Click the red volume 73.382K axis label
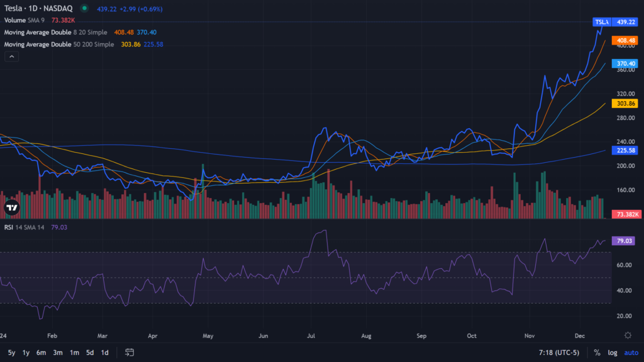Image resolution: width=644 pixels, height=362 pixels. [626, 214]
